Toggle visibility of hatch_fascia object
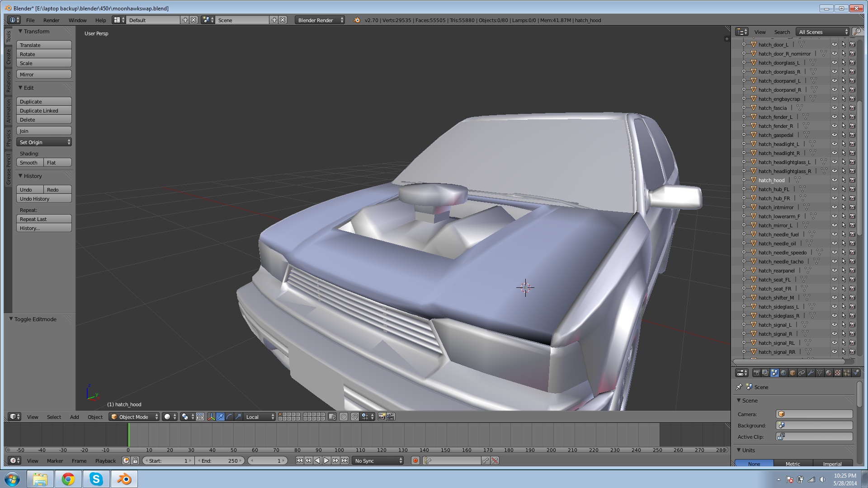868x488 pixels. (835, 108)
